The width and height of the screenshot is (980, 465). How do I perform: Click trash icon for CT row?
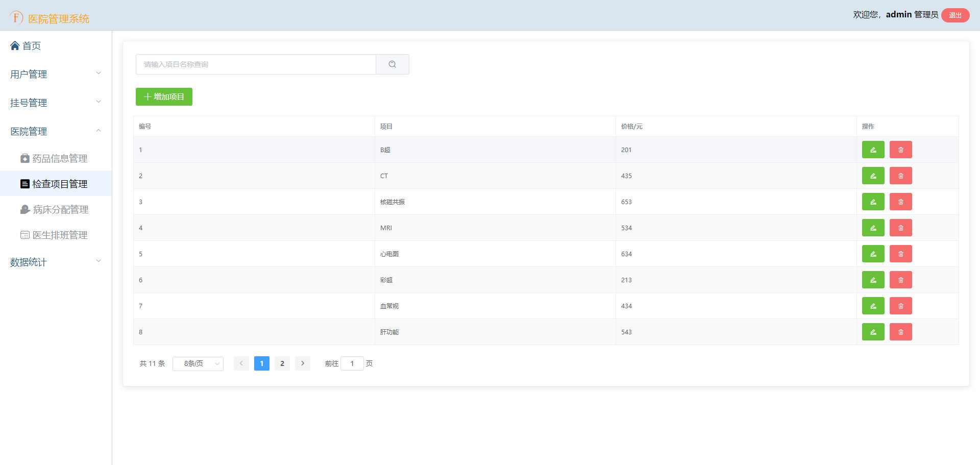point(900,176)
